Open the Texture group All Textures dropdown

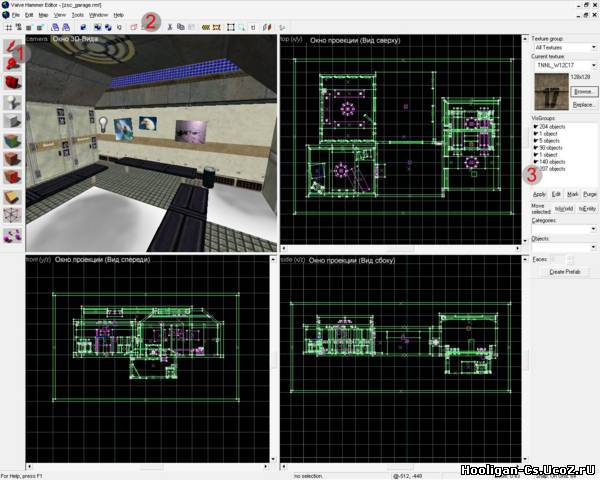pos(565,47)
